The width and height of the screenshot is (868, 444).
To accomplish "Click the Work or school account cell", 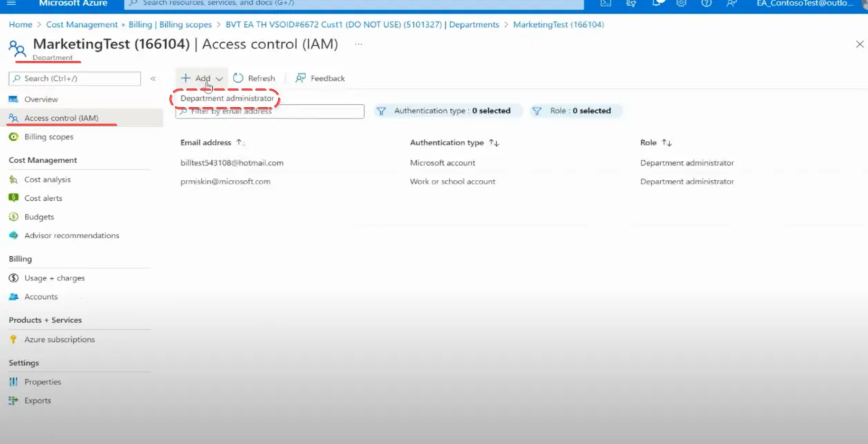I will coord(453,182).
